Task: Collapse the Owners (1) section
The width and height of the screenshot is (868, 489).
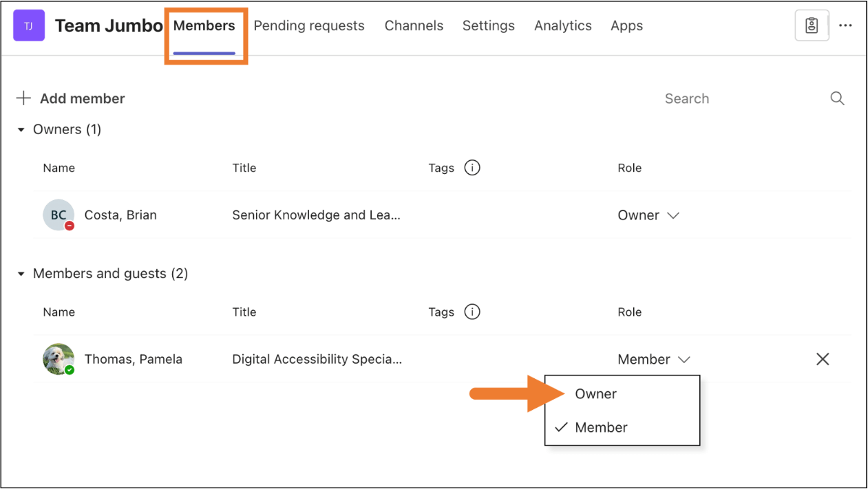Action: pyautogui.click(x=21, y=129)
